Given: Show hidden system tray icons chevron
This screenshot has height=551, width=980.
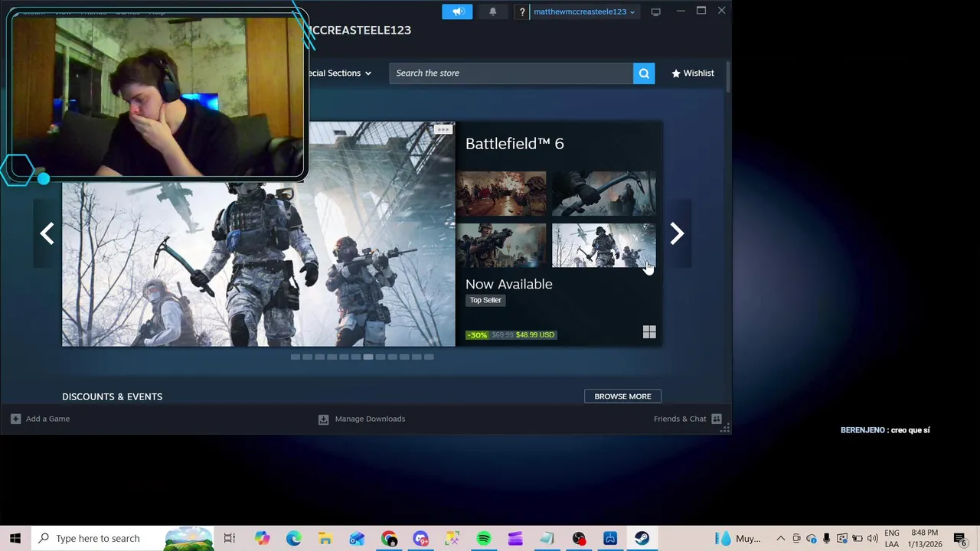Looking at the screenshot, I should coord(780,539).
